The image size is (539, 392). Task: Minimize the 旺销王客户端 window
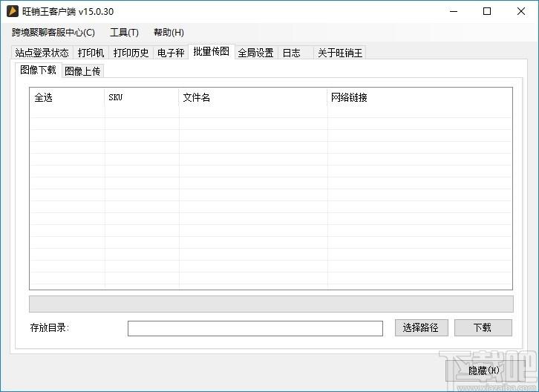click(x=454, y=11)
